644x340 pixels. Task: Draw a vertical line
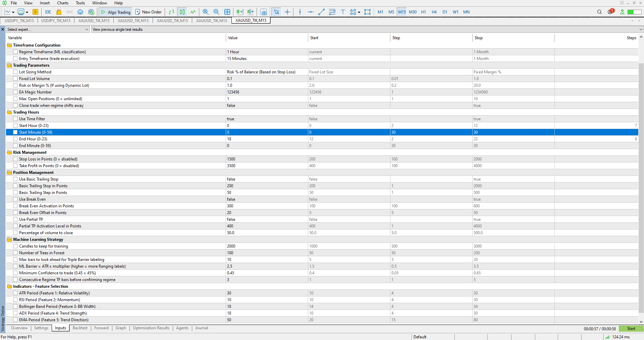pos(300,12)
